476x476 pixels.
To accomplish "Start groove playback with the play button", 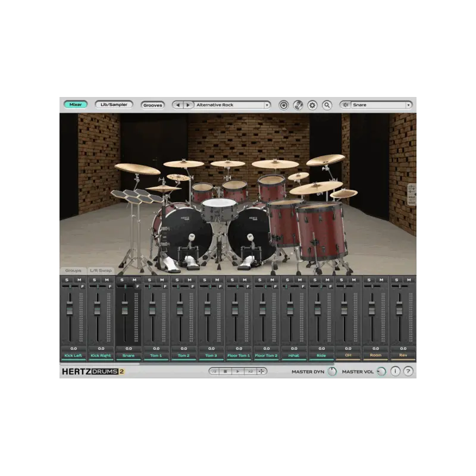I will pos(237,371).
